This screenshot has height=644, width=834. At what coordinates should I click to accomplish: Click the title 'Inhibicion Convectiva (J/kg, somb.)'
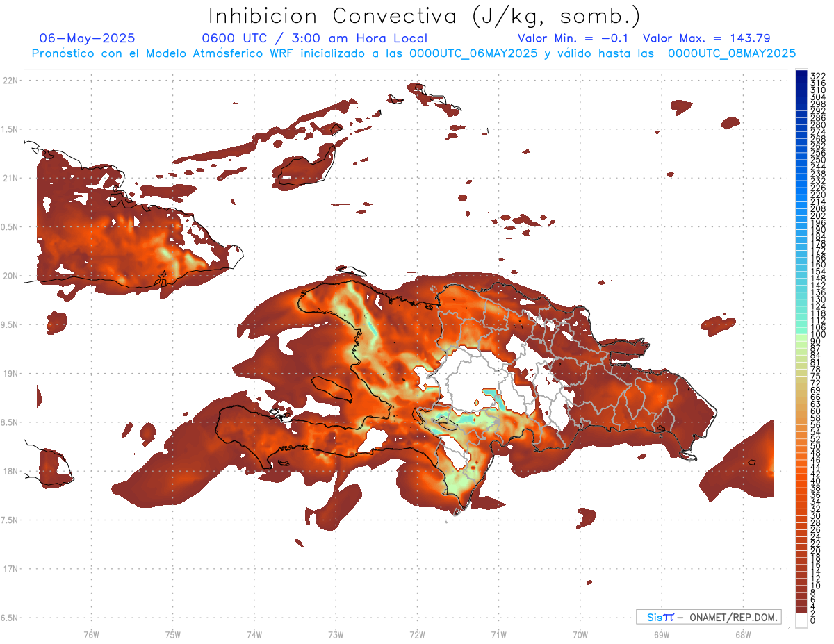click(425, 16)
